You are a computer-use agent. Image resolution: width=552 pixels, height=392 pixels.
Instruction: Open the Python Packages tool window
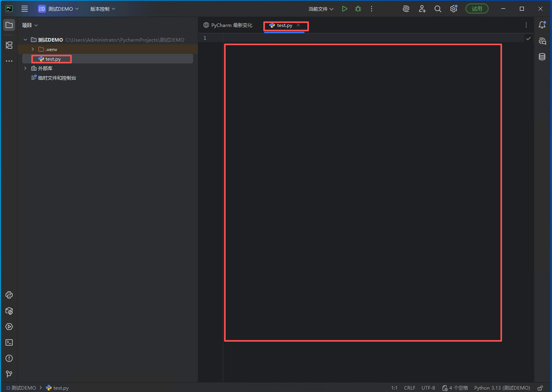[x=9, y=311]
